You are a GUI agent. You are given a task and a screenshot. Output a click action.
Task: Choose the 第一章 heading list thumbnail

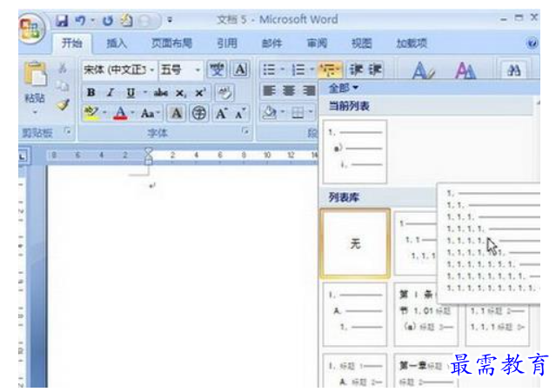(x=425, y=370)
